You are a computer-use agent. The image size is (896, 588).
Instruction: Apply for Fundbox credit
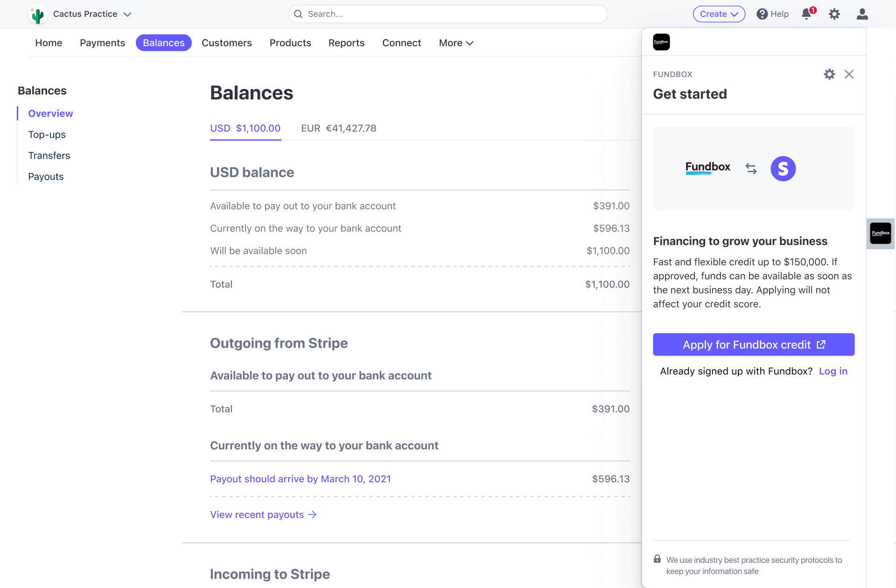click(753, 344)
